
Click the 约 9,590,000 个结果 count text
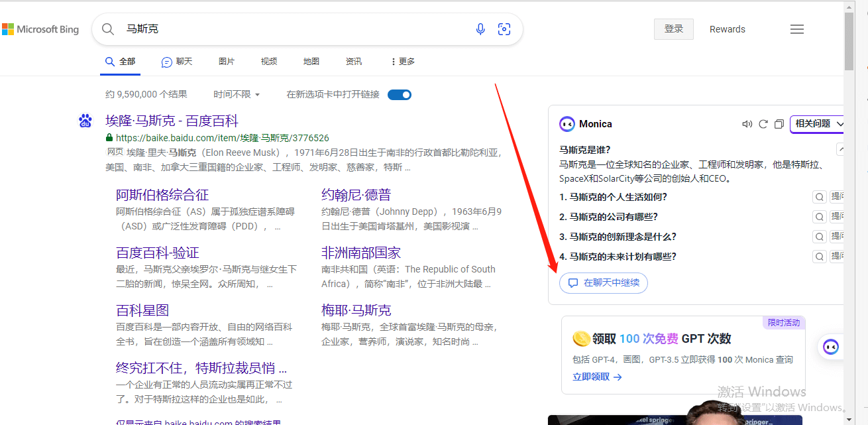(x=146, y=95)
